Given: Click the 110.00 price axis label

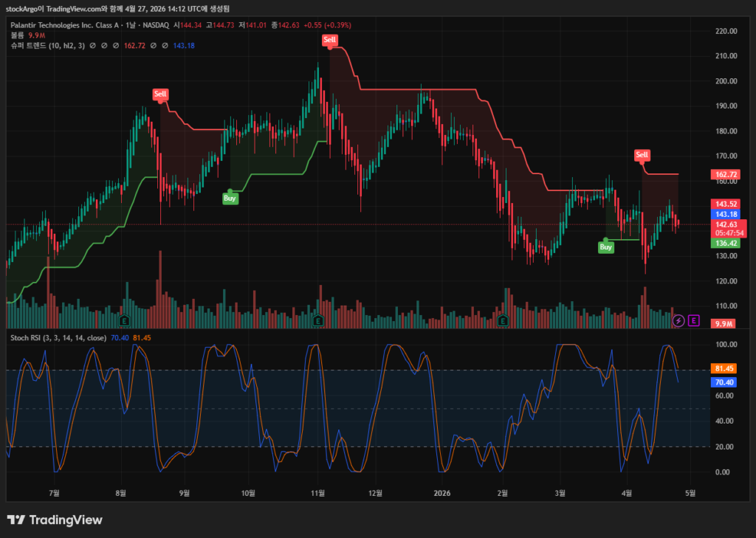Looking at the screenshot, I should pyautogui.click(x=726, y=306).
